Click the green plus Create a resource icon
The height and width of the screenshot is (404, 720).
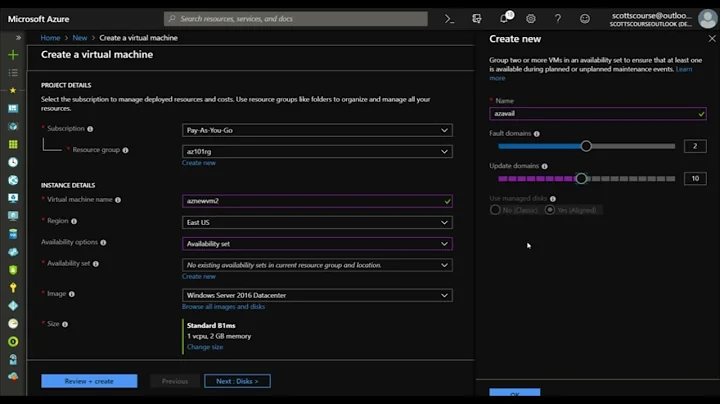click(x=13, y=55)
